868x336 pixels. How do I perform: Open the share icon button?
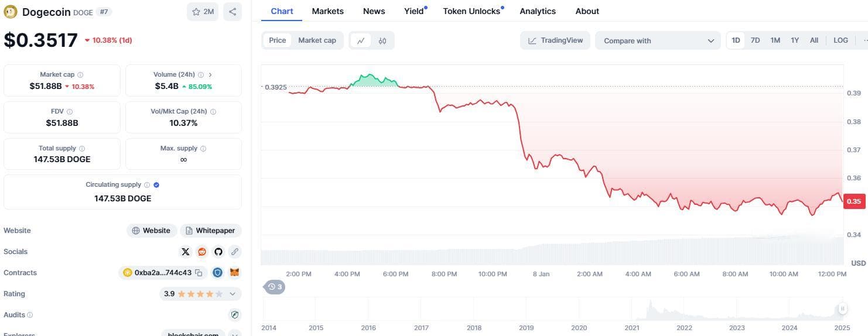coord(233,12)
